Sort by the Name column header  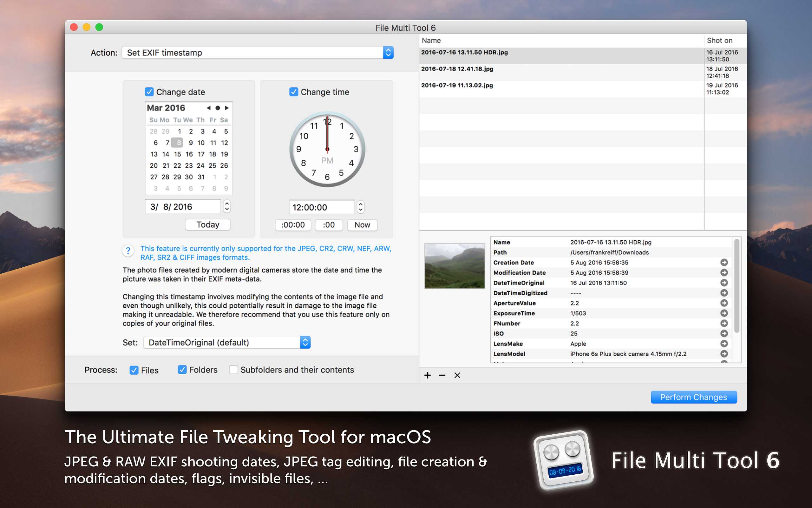pyautogui.click(x=561, y=41)
